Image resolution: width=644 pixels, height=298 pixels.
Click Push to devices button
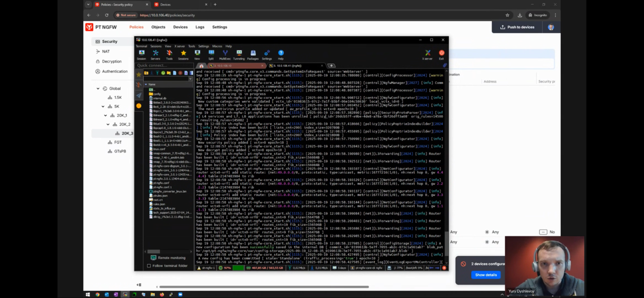click(x=517, y=27)
